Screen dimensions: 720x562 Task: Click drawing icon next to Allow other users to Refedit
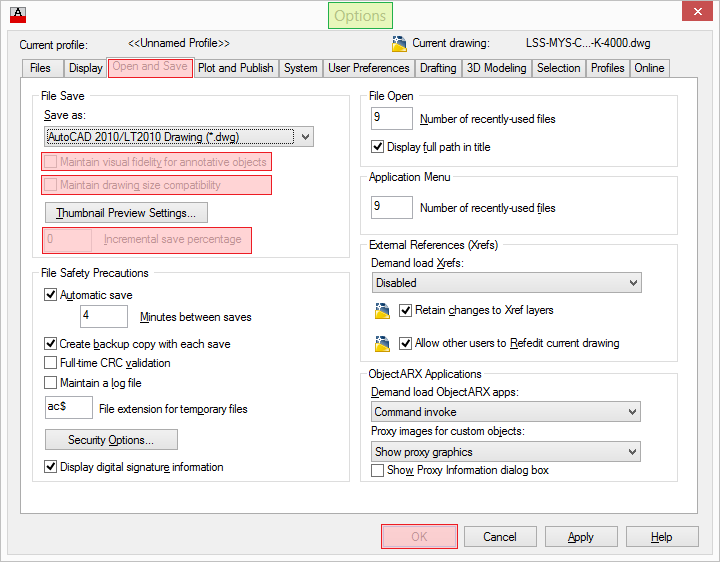pos(382,343)
